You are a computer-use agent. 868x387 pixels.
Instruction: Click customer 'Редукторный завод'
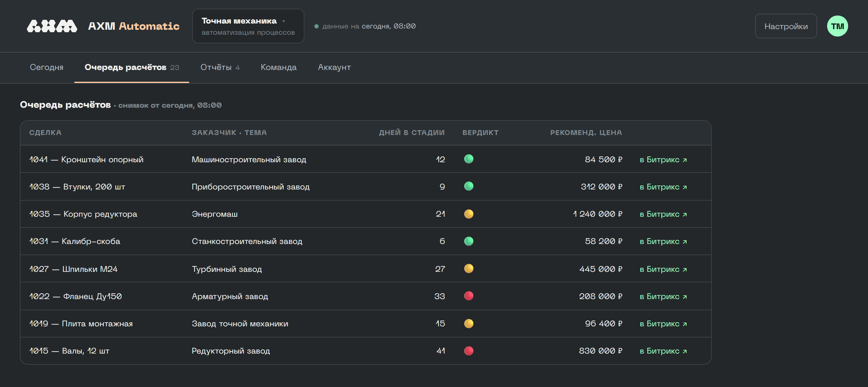point(230,351)
